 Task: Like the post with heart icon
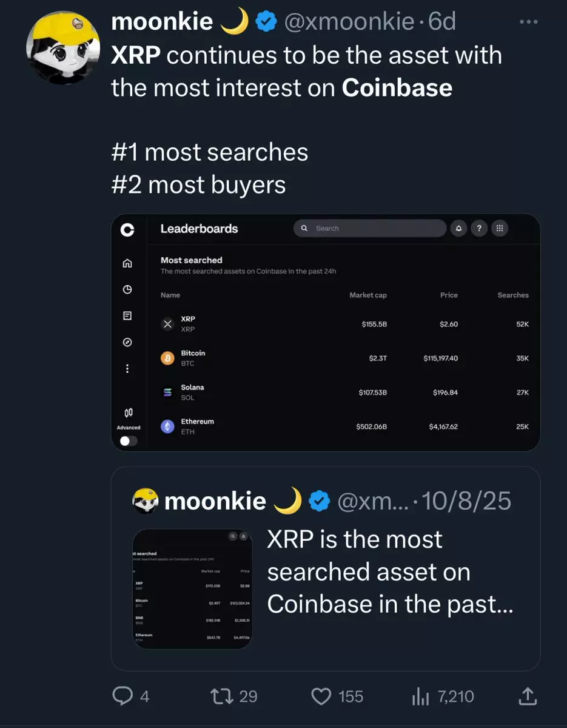321,696
